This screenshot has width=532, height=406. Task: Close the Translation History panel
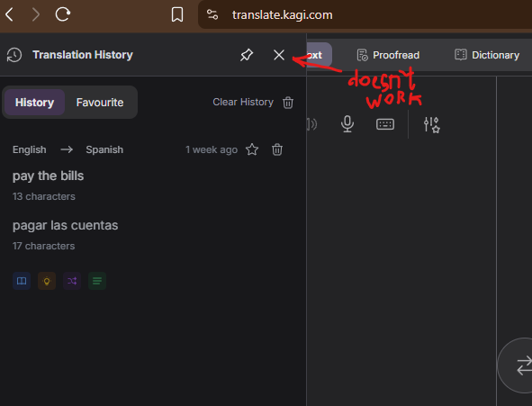pos(279,55)
